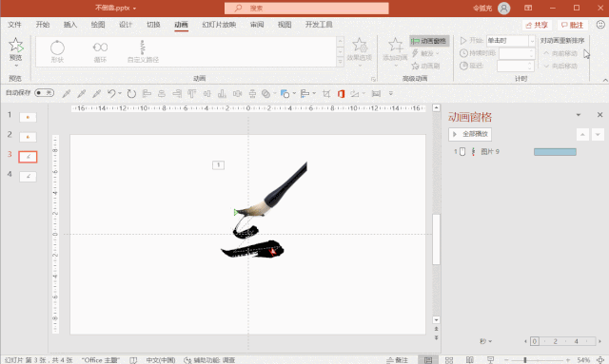609x364 pixels.
Task: Click the 动画刷 animation painter
Action: (x=425, y=66)
